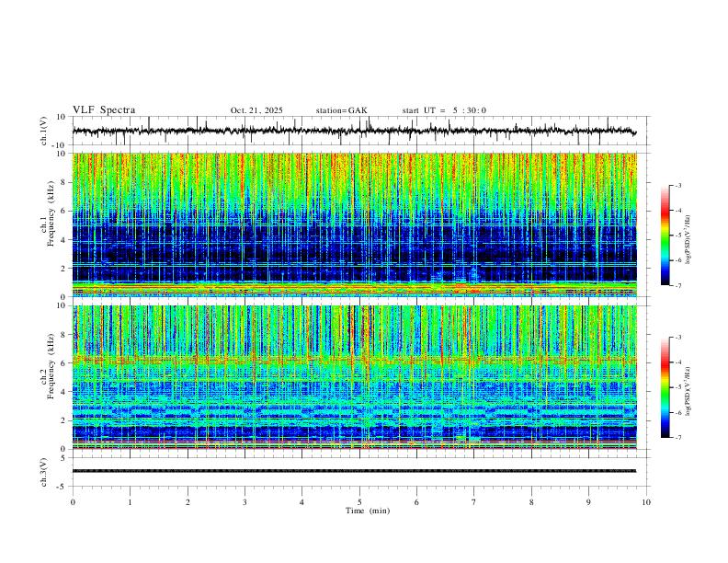
Task: Click the "ch.2 Frequency (kHz)" axis label
Action: coord(48,366)
